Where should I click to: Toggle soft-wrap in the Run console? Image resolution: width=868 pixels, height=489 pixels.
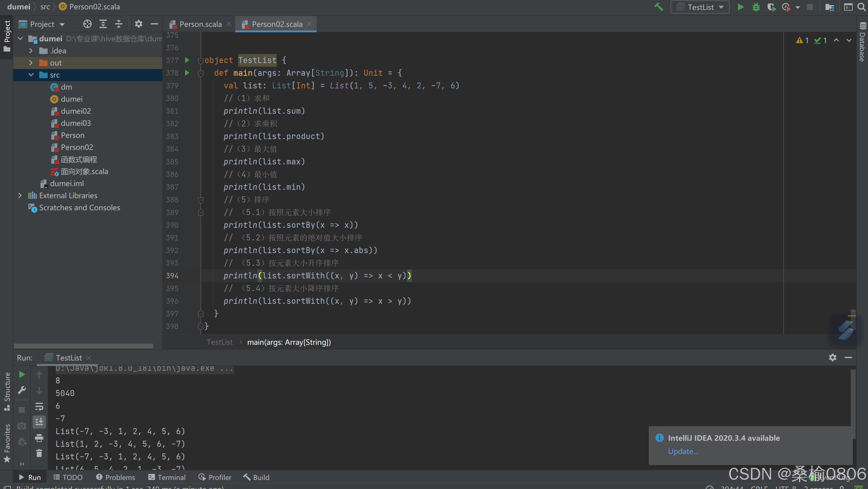coord(39,406)
